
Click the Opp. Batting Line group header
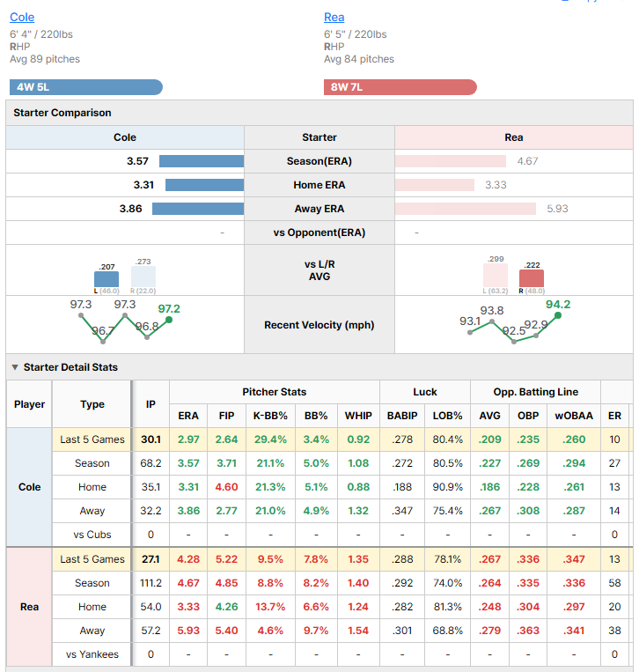tap(536, 392)
